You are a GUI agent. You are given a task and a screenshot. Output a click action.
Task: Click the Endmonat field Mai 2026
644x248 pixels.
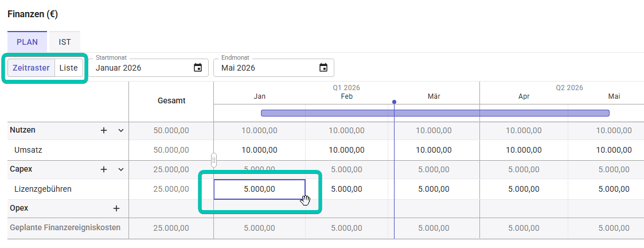(x=266, y=68)
